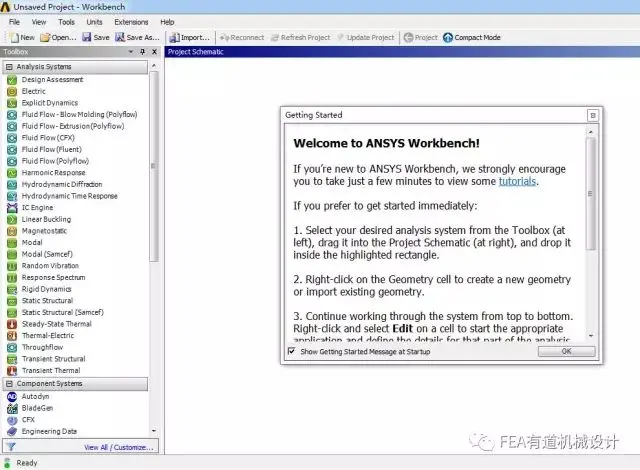640x470 pixels.
Task: Open the View menu
Action: (39, 22)
